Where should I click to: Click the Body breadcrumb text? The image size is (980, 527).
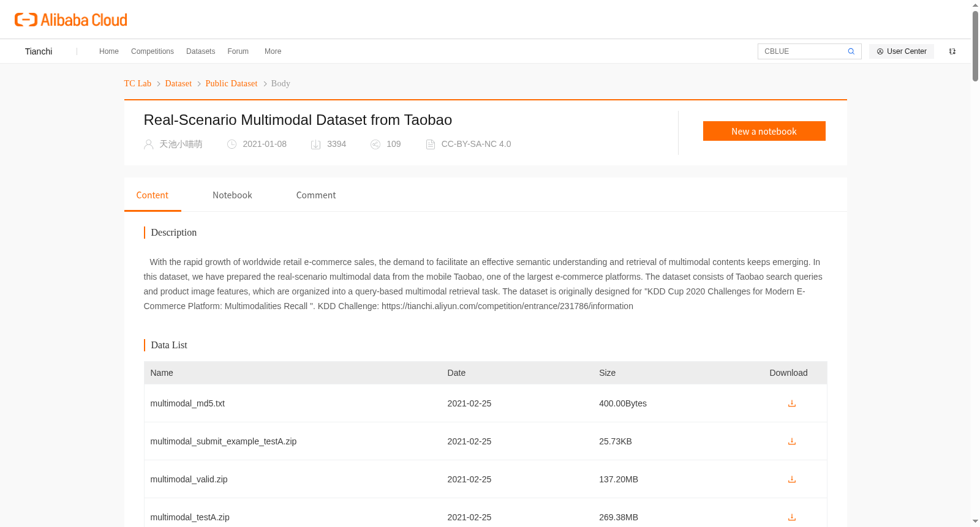(281, 84)
